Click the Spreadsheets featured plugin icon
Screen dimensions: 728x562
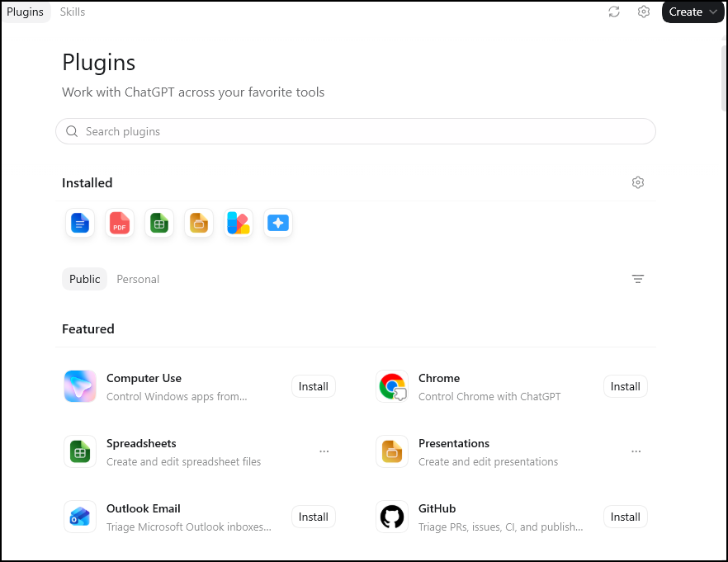coord(80,451)
